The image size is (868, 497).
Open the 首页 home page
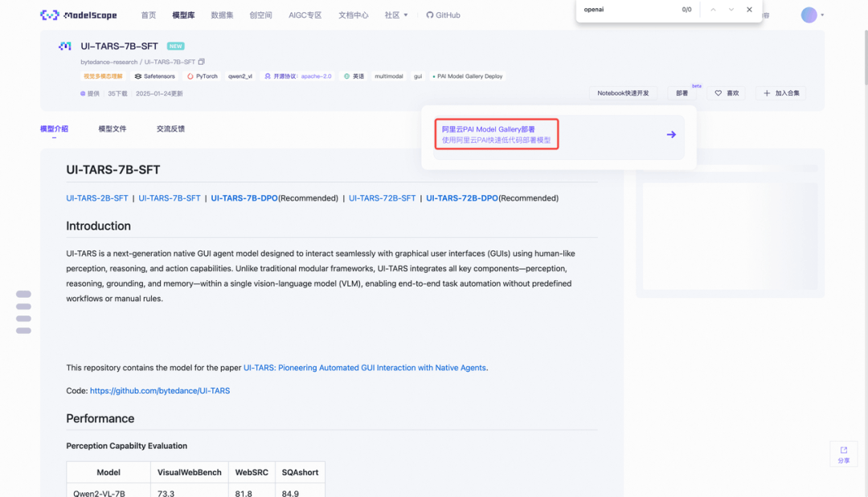click(x=149, y=15)
